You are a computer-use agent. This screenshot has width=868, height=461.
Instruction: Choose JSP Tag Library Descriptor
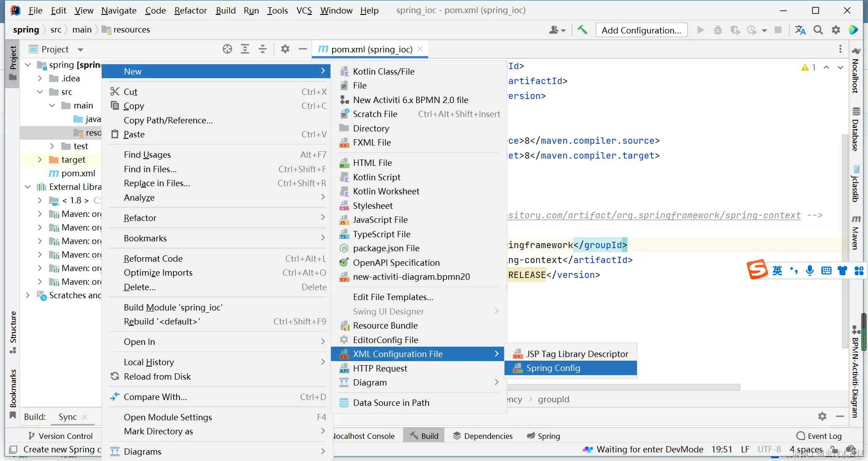point(571,354)
